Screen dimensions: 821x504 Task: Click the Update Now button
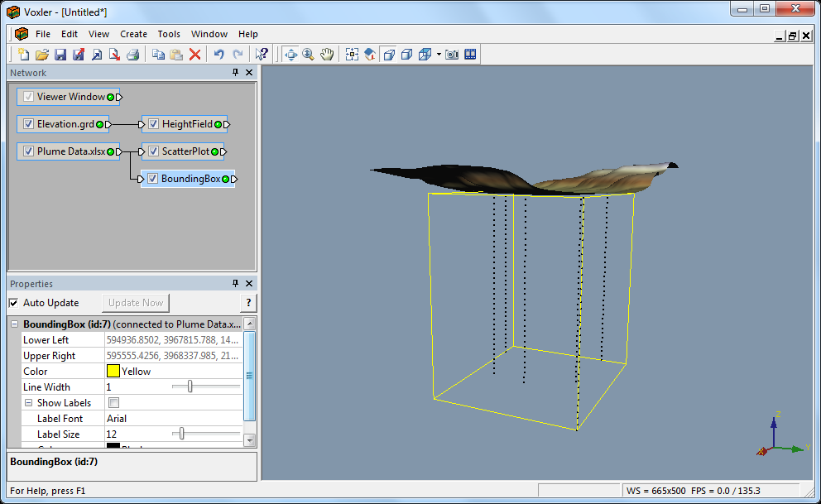point(136,303)
